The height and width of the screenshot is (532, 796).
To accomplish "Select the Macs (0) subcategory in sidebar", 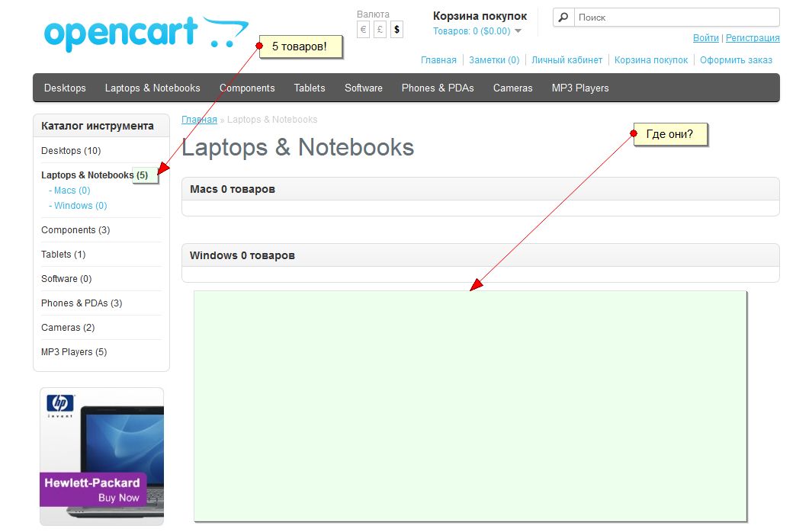I will (x=72, y=191).
